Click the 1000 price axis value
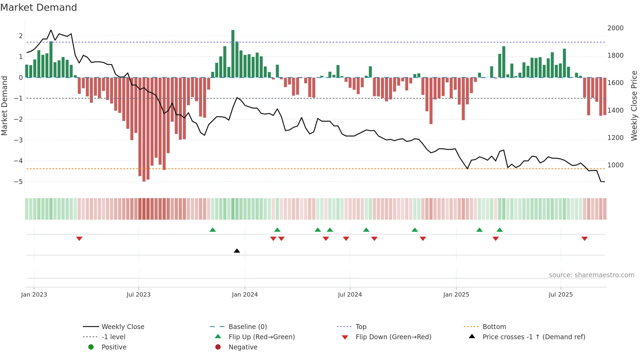Image resolution: width=644 pixels, height=362 pixels. 616,165
